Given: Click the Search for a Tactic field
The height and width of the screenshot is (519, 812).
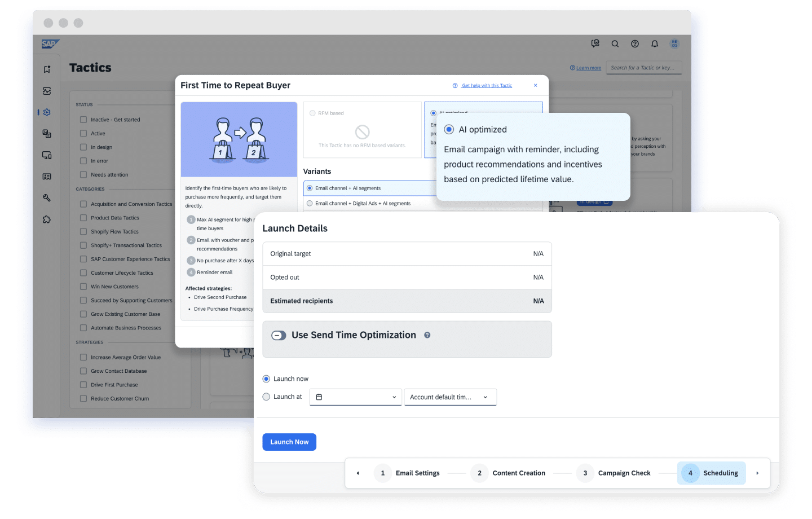Looking at the screenshot, I should coord(643,68).
